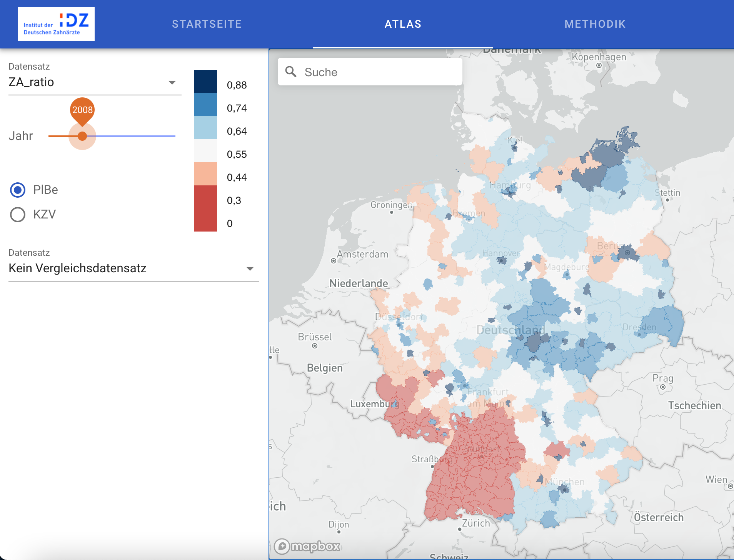The width and height of the screenshot is (734, 560).
Task: Click the Prag city marker dot
Action: (662, 387)
